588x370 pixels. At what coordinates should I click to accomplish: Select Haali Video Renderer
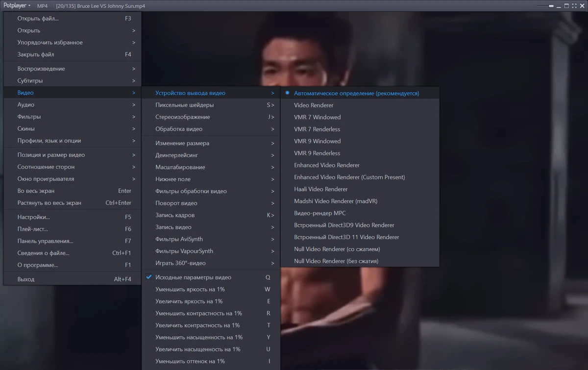(360, 189)
